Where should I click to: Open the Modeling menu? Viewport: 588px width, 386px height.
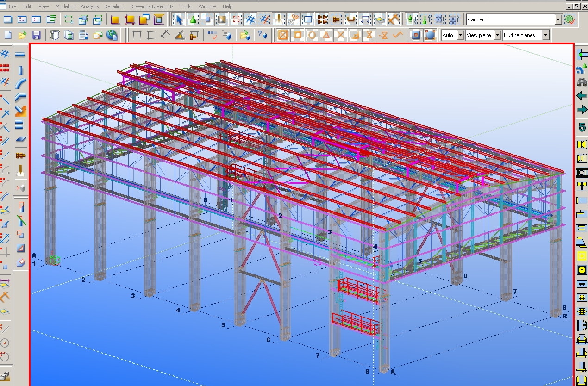tap(65, 6)
